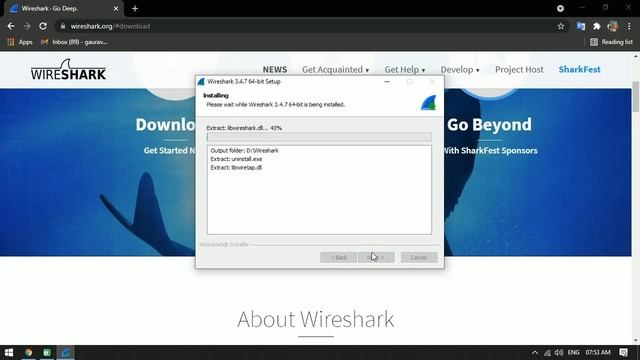Image resolution: width=640 pixels, height=360 pixels.
Task: Open a new browser tab
Action: pyautogui.click(x=135, y=8)
